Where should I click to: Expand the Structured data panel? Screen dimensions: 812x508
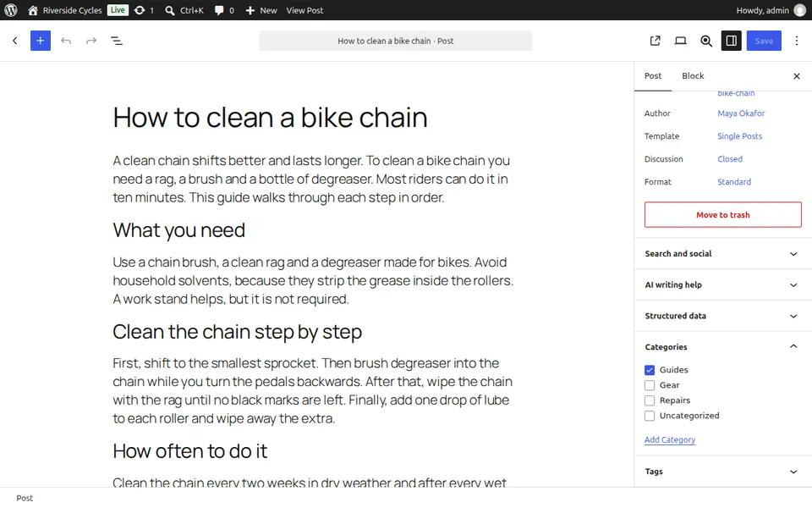tap(723, 316)
